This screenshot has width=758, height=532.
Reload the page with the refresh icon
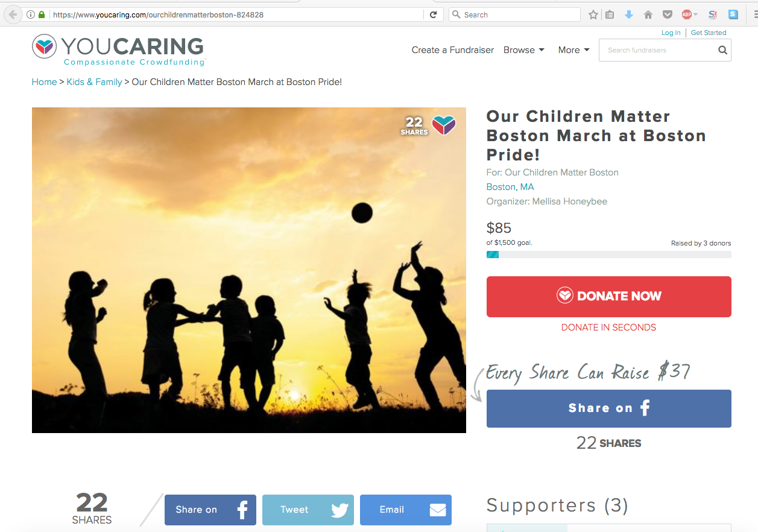coord(433,14)
